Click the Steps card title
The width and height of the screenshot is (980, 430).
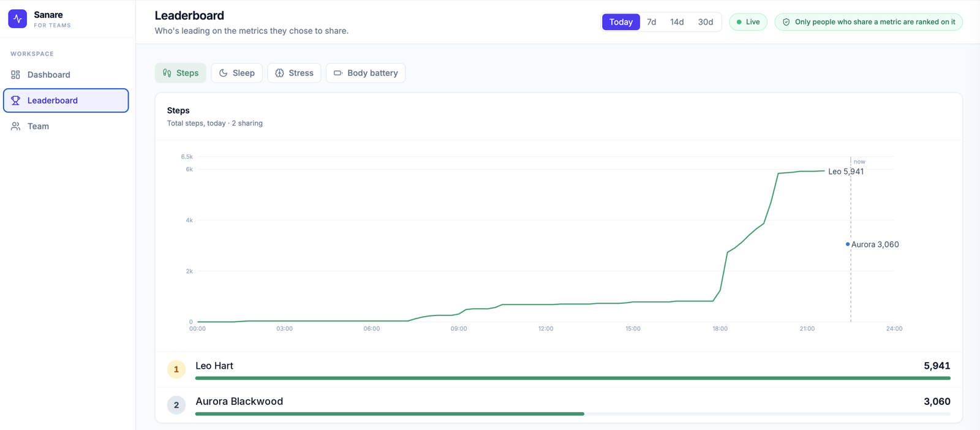178,110
